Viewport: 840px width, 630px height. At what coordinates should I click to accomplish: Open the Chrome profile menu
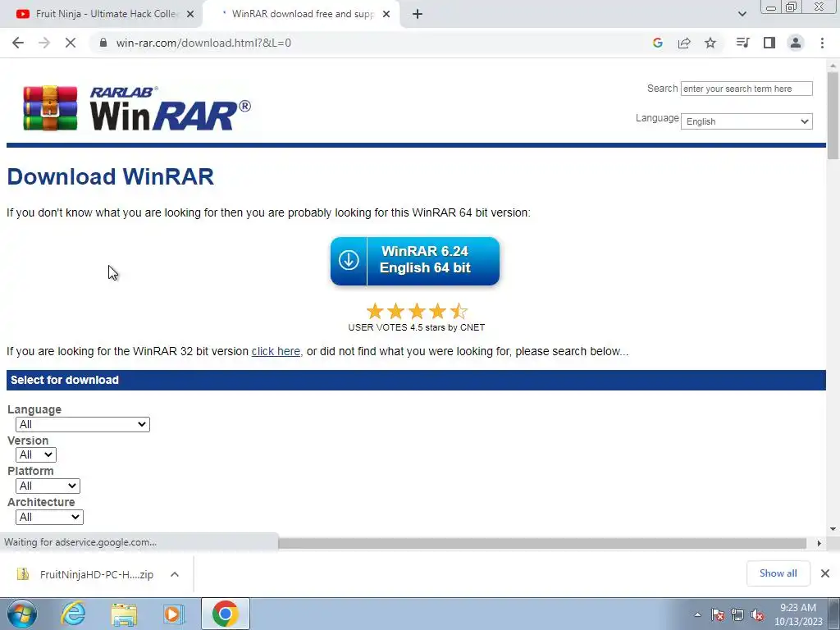coord(796,43)
